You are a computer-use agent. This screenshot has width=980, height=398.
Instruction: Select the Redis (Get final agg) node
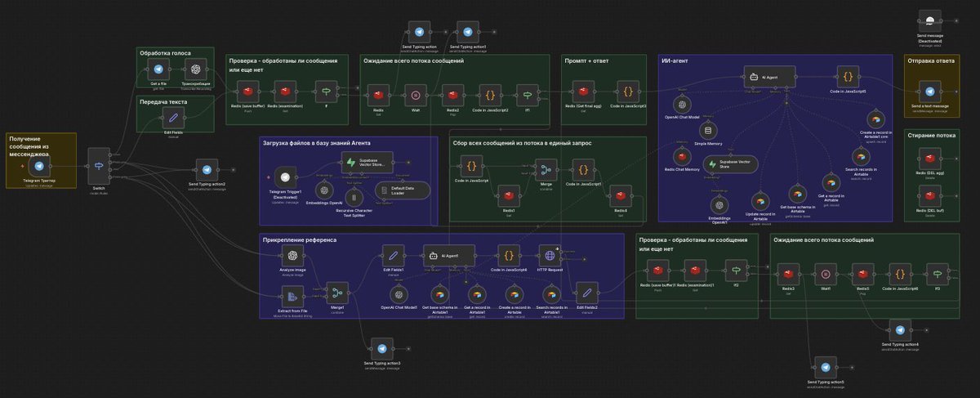click(x=584, y=92)
